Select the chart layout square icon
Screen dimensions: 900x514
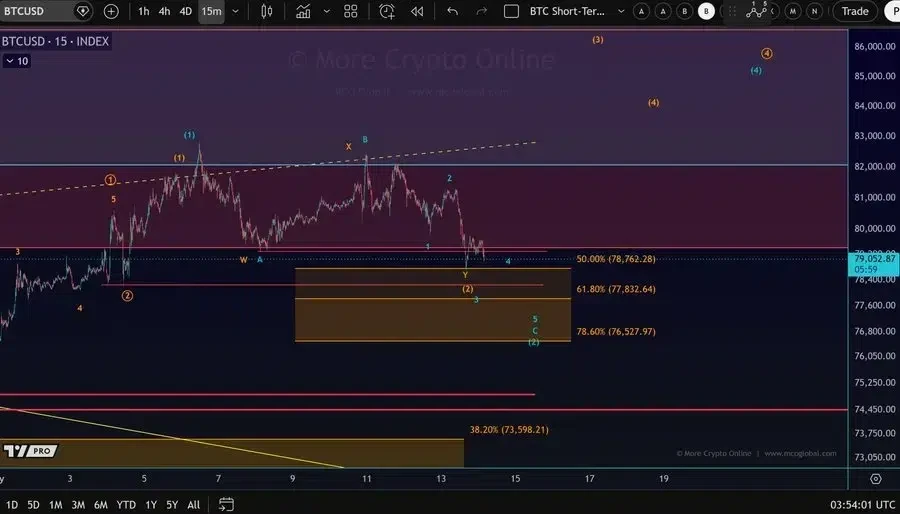click(x=511, y=11)
